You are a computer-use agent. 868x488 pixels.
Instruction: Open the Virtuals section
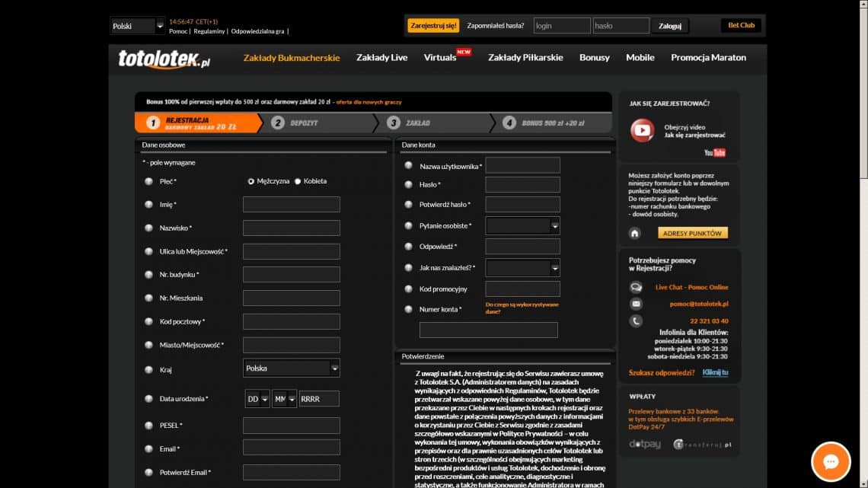point(440,58)
